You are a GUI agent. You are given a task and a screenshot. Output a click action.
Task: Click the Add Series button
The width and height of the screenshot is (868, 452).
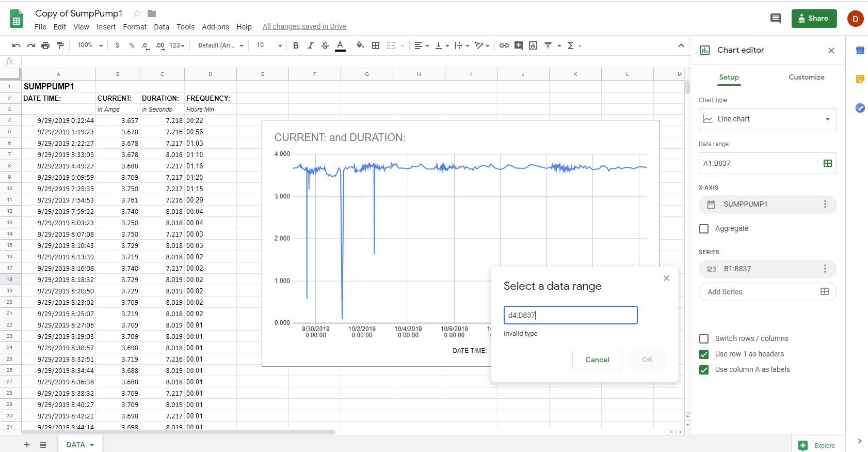[768, 292]
